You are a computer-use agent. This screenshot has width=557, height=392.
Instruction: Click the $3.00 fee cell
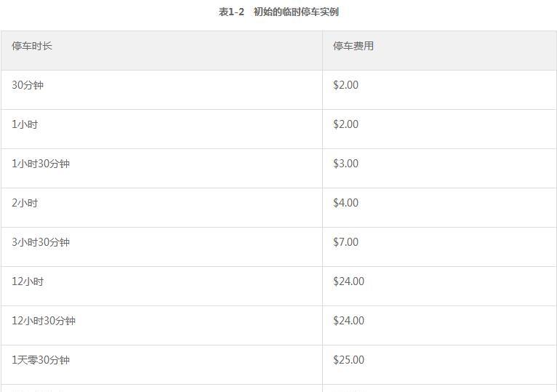(439, 169)
